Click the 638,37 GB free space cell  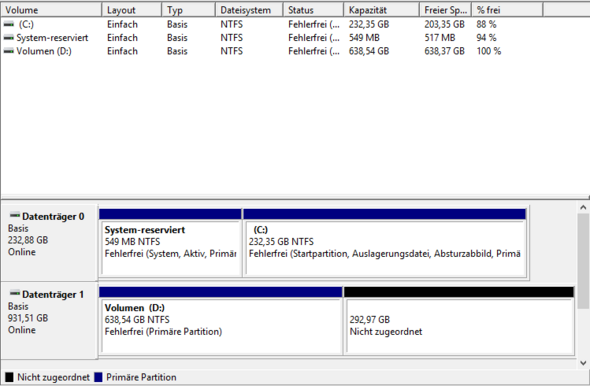pos(444,51)
